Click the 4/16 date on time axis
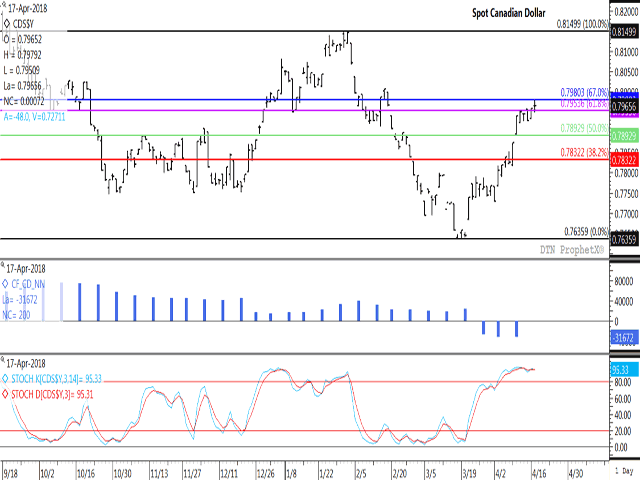 click(539, 473)
